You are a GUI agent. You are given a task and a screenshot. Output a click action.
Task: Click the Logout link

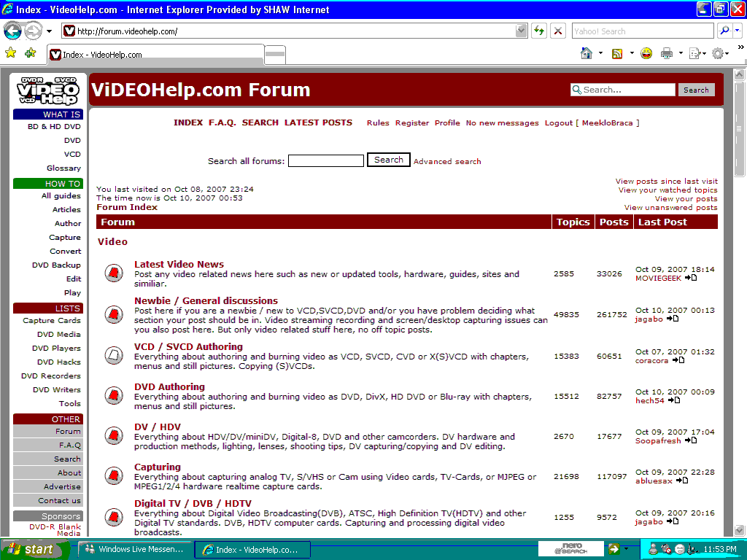click(x=558, y=122)
